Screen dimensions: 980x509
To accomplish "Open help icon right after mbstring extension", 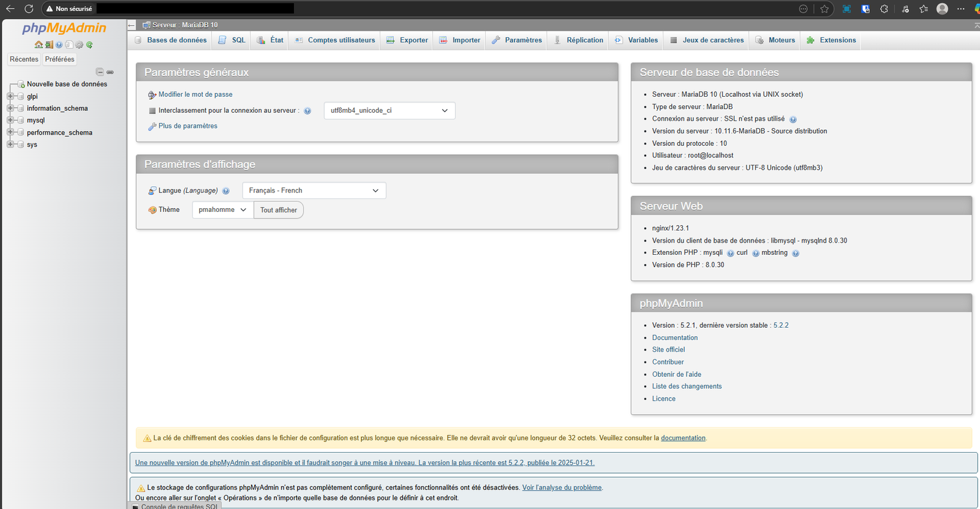I will coord(796,253).
